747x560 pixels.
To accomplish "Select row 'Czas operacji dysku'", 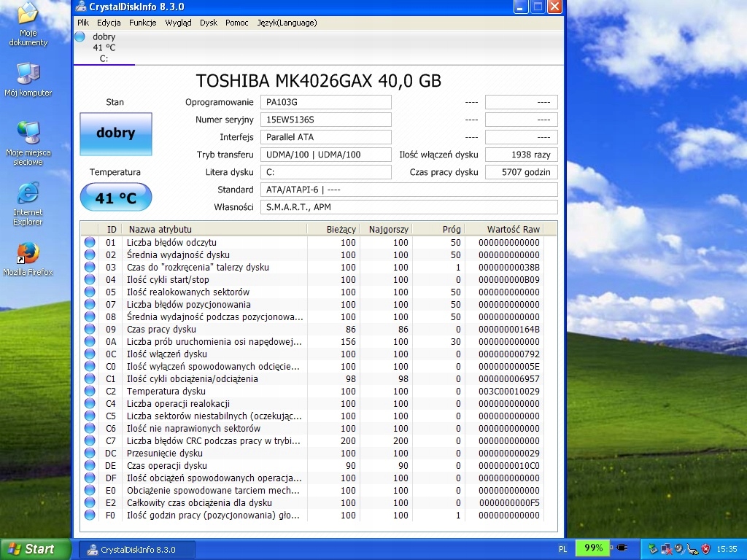I will (312, 465).
